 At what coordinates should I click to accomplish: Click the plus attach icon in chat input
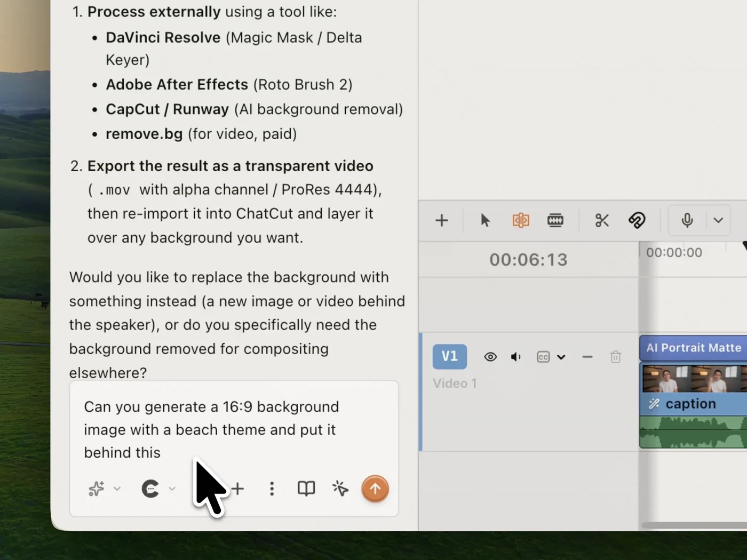click(238, 489)
